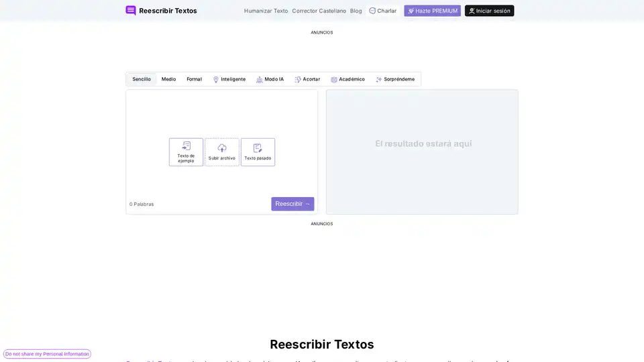Open the Charlar chat icon

point(372,11)
